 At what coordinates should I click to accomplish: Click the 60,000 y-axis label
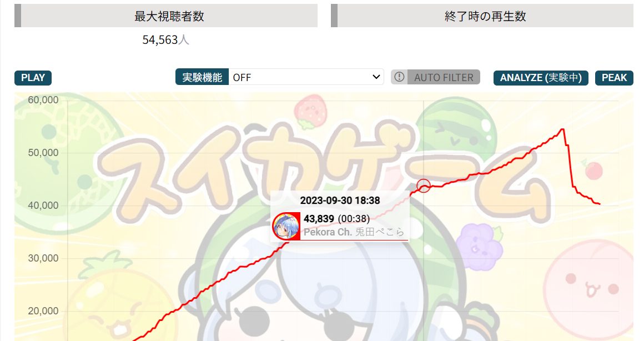tap(43, 100)
